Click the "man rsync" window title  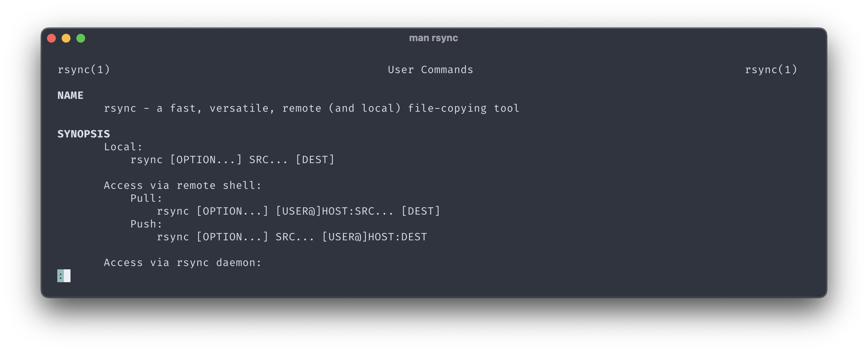[433, 38]
